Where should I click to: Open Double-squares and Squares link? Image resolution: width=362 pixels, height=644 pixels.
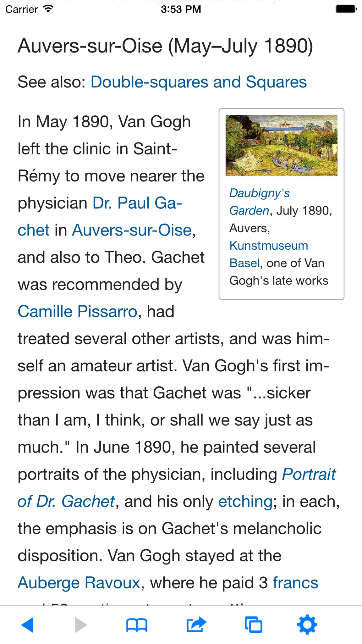click(199, 82)
